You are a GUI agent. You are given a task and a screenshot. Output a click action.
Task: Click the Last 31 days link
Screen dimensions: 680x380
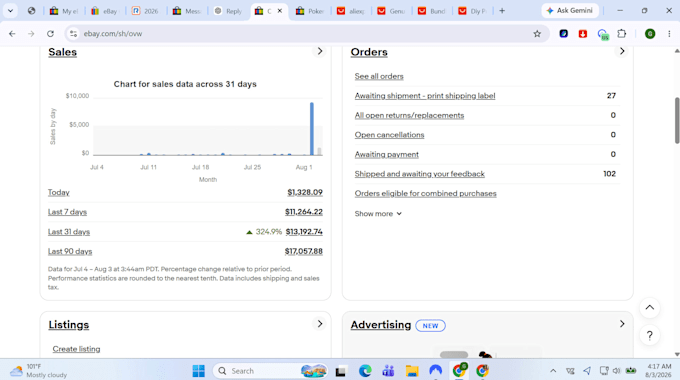pyautogui.click(x=69, y=232)
